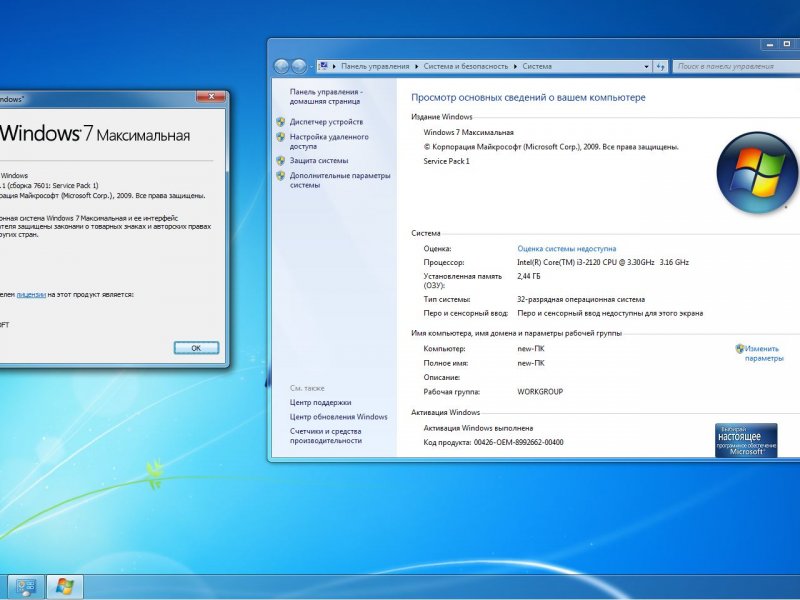
Task: Click Перо и сенсорный ввод недоступны text
Action: coord(610,313)
